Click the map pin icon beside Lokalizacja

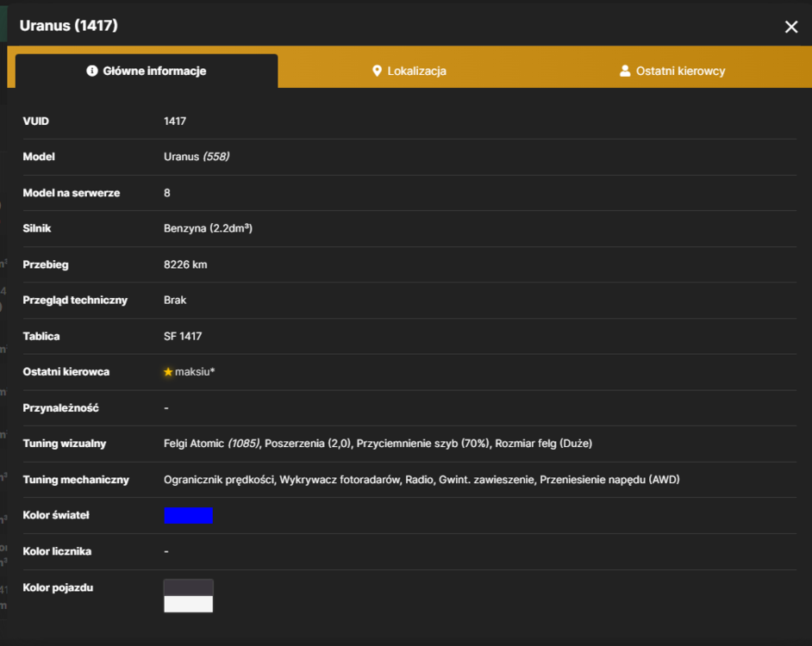point(377,71)
